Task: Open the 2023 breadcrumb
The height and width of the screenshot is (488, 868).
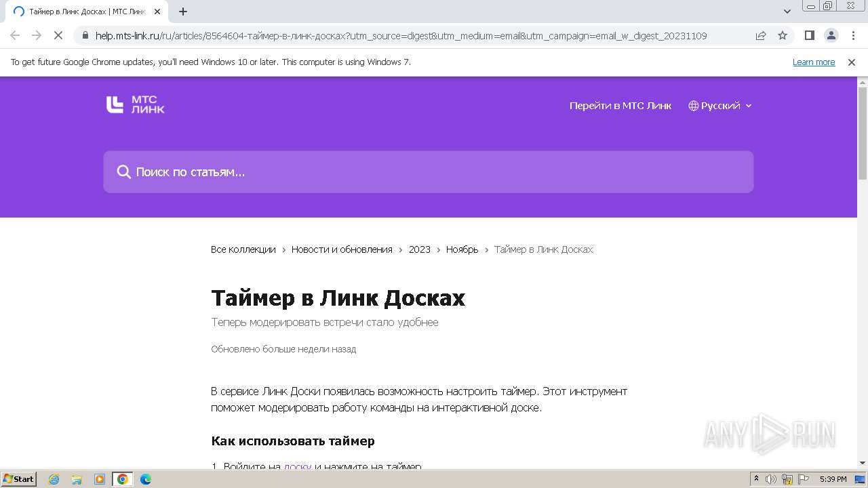Action: click(420, 249)
